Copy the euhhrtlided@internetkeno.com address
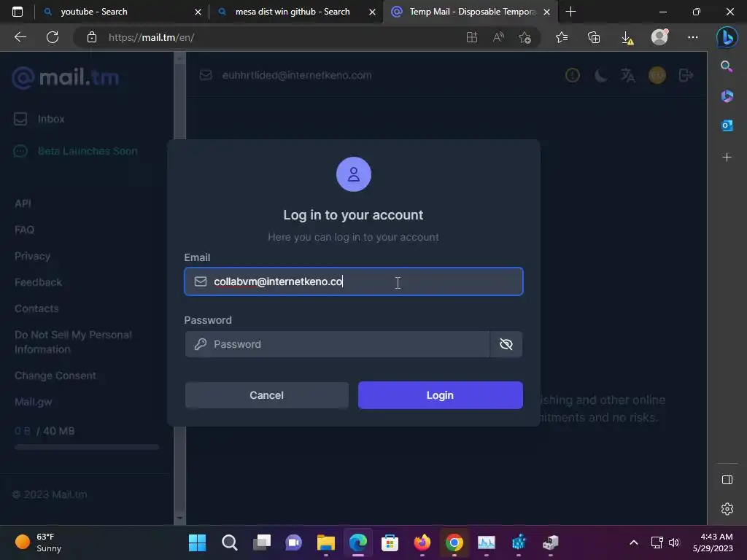Viewport: 747px width, 560px height. click(x=297, y=75)
